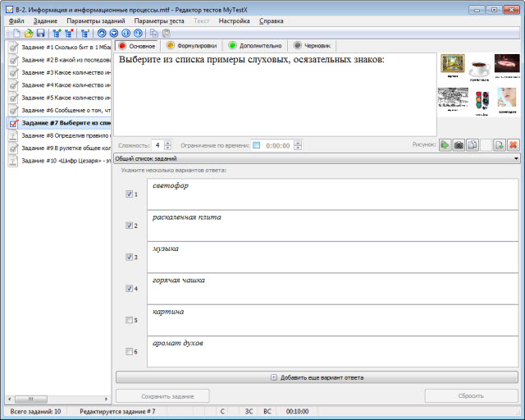Open the Общий список заданий dropdown

tap(516, 158)
